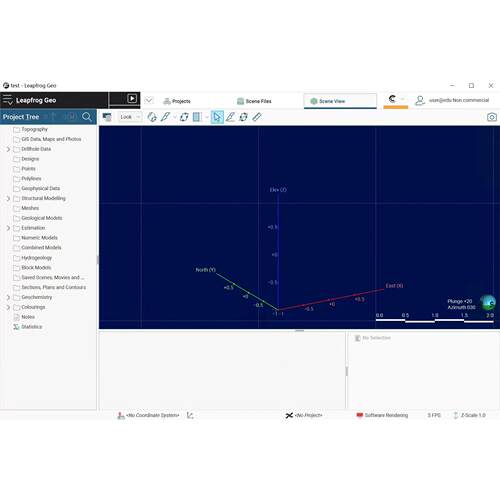Viewport: 500px width, 500px height.
Task: Select the ruler measuring tool
Action: (x=257, y=117)
